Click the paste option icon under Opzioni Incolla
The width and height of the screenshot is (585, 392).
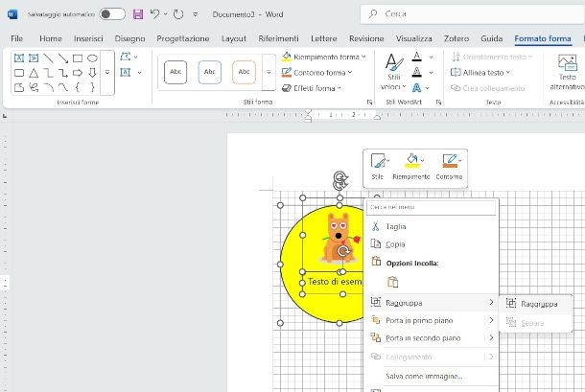392,282
